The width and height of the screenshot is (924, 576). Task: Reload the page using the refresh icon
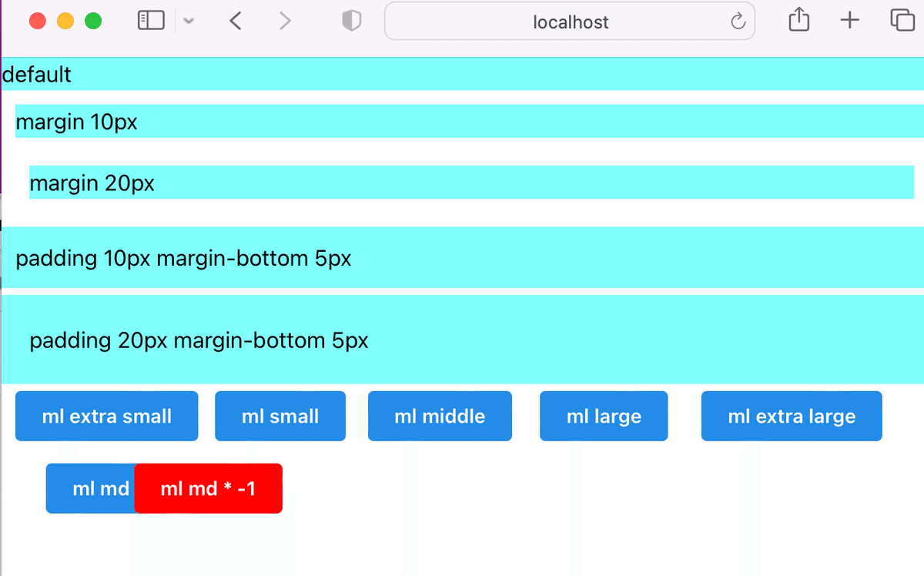point(738,22)
